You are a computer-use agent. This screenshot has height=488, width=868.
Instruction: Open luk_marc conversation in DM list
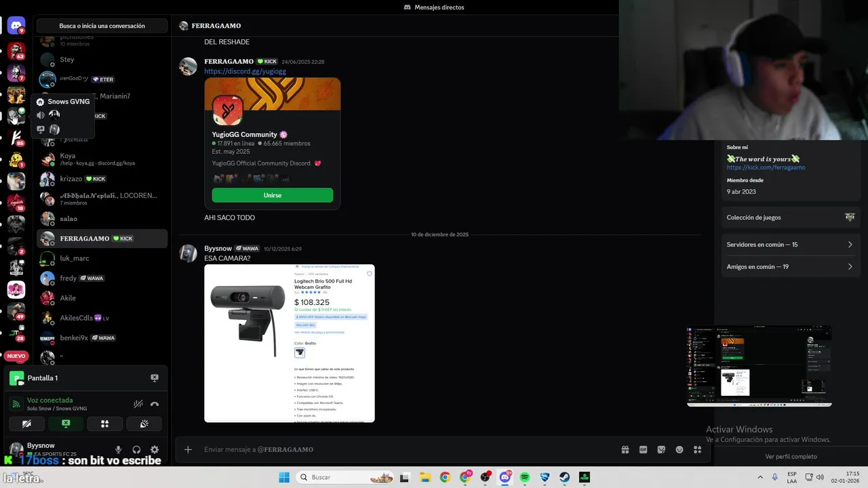pos(102,258)
